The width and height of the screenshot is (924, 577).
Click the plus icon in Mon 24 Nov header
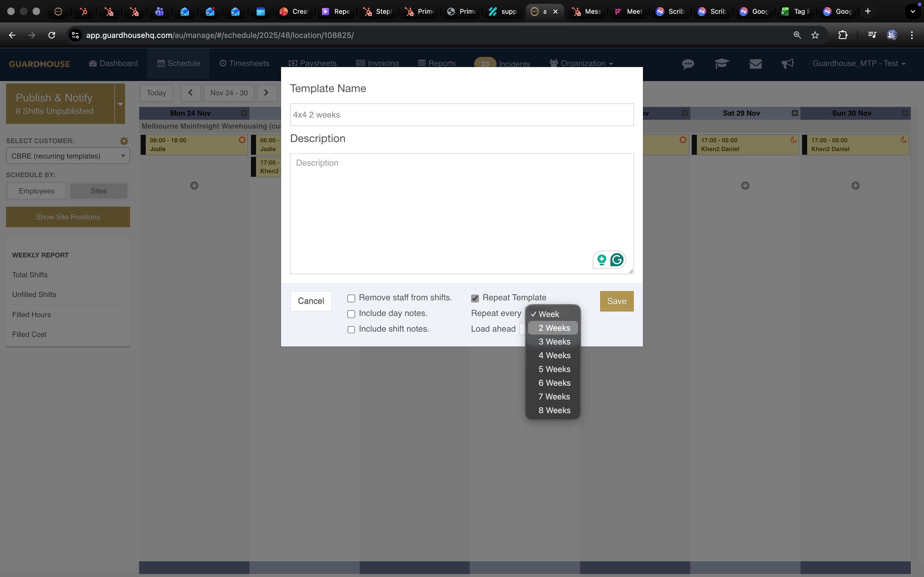coord(244,113)
